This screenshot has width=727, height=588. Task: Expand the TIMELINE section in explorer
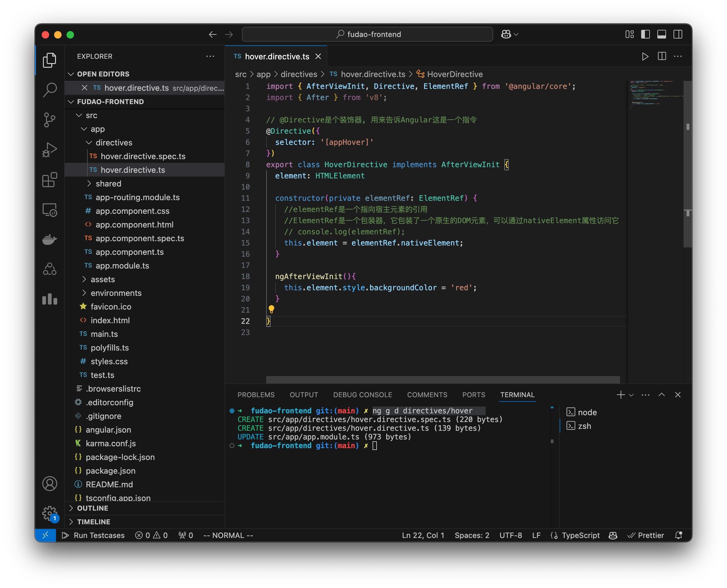(92, 521)
